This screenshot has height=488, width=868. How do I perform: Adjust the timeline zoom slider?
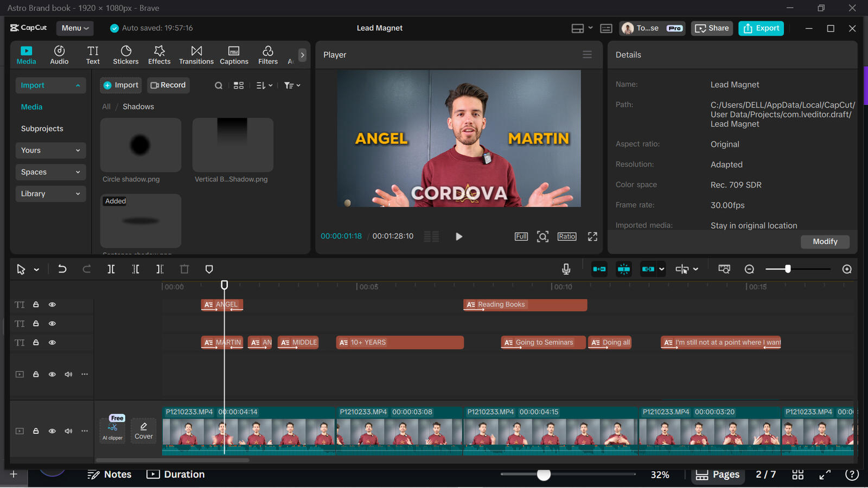[x=788, y=269]
